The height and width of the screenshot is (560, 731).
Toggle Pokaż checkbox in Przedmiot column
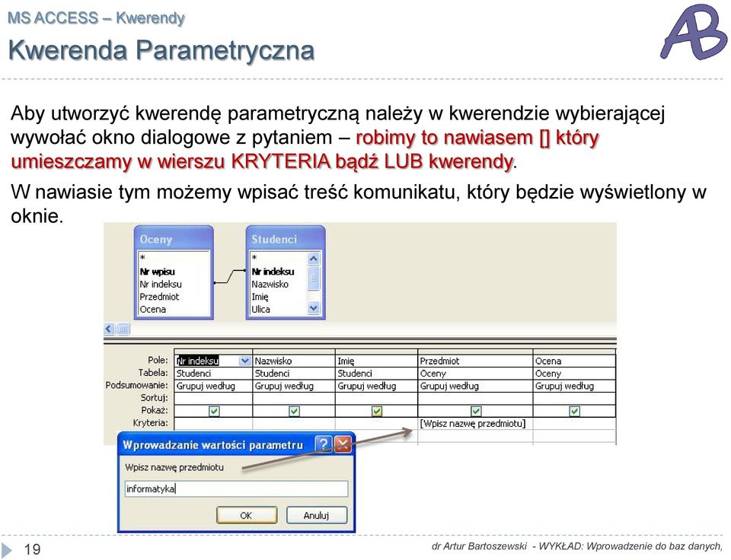[x=475, y=411]
